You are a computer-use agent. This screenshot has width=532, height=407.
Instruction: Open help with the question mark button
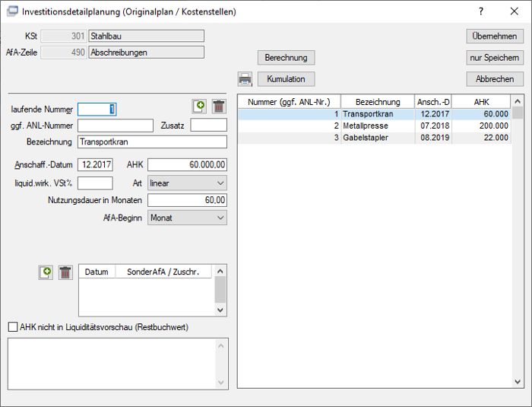(x=481, y=11)
